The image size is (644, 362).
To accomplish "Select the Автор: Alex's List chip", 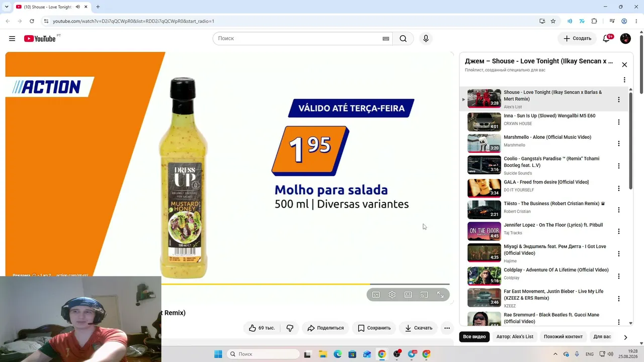I will [x=515, y=337].
